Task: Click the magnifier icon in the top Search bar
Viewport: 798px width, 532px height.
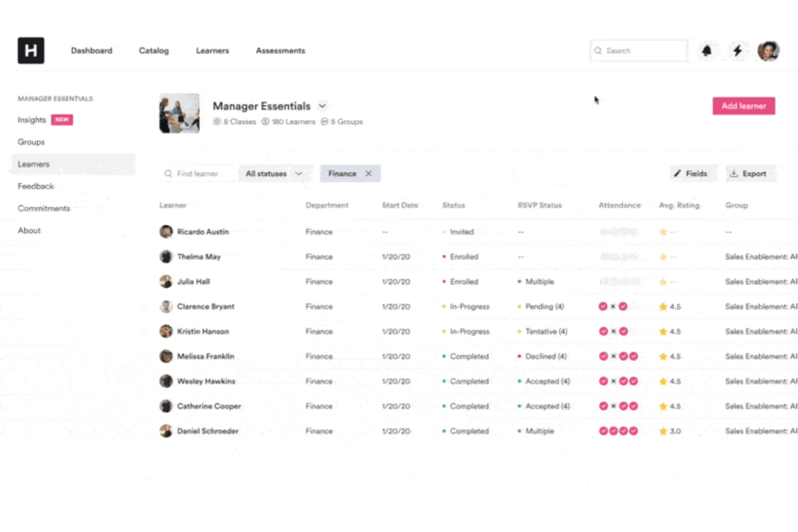Action: click(598, 50)
